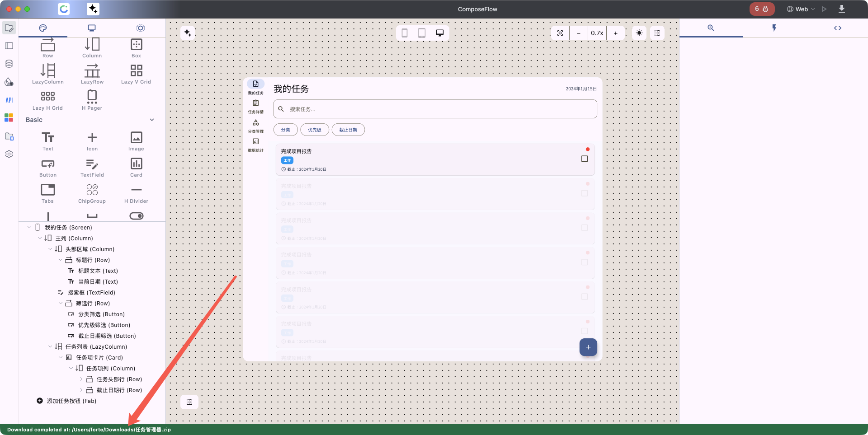
Task: Click the run preview play icon
Action: click(x=824, y=9)
